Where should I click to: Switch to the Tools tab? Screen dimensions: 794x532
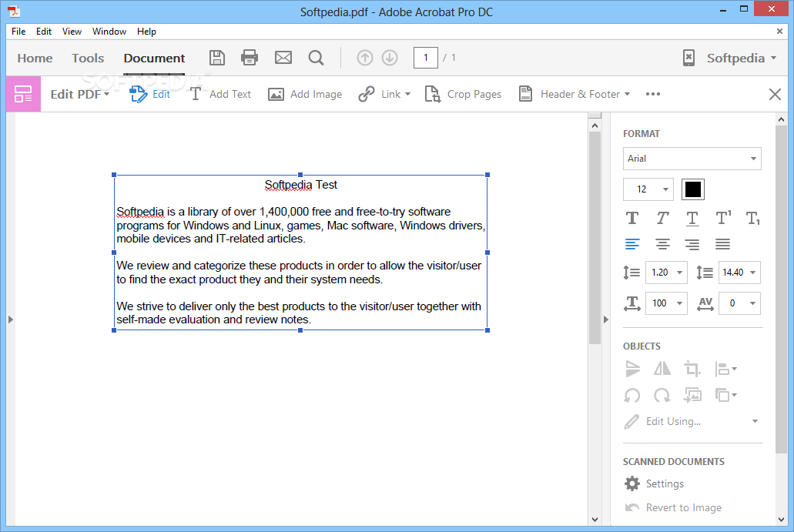(88, 59)
